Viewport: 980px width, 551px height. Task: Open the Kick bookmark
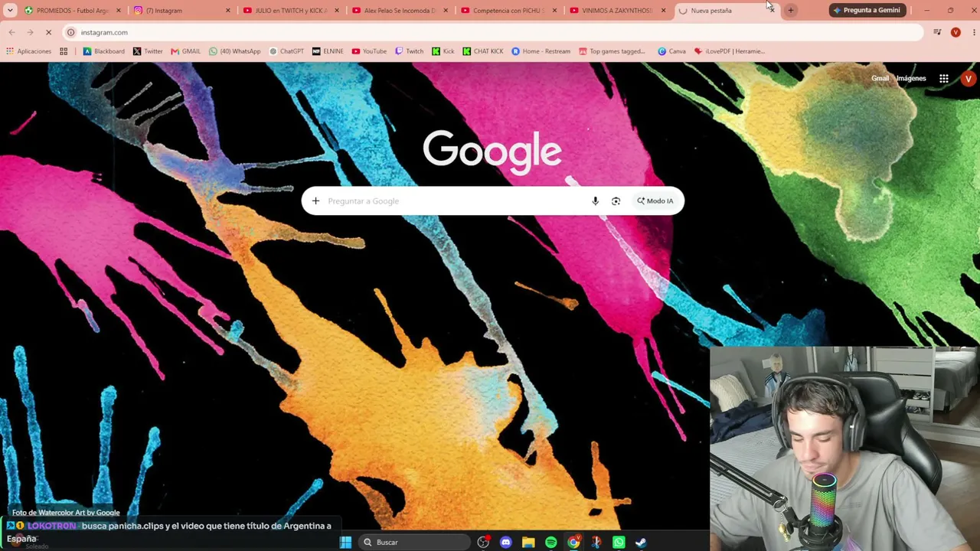[443, 51]
